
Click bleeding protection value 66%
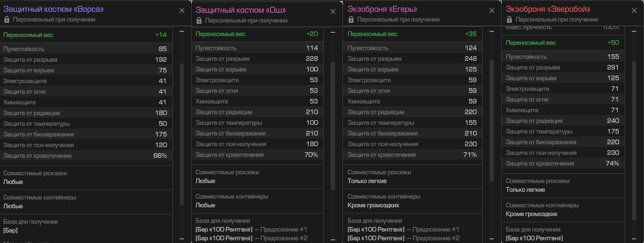pyautogui.click(x=160, y=156)
